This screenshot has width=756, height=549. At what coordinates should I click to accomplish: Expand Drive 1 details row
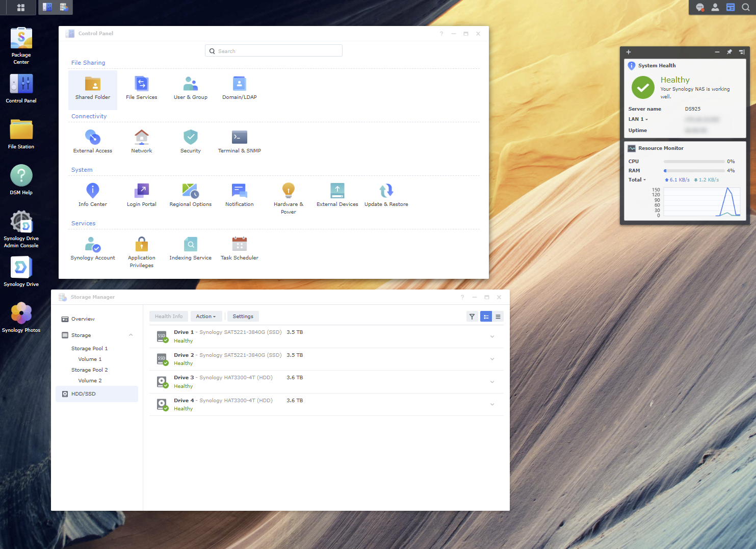coord(492,336)
